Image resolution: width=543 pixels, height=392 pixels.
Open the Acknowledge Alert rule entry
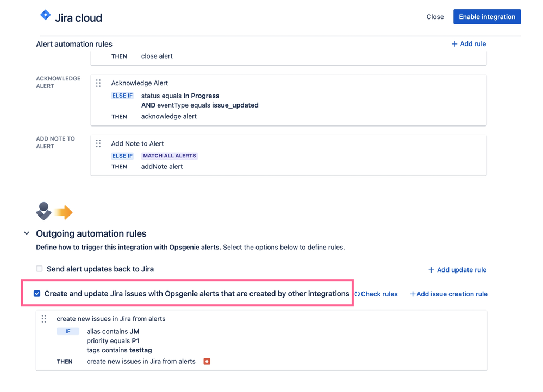139,83
